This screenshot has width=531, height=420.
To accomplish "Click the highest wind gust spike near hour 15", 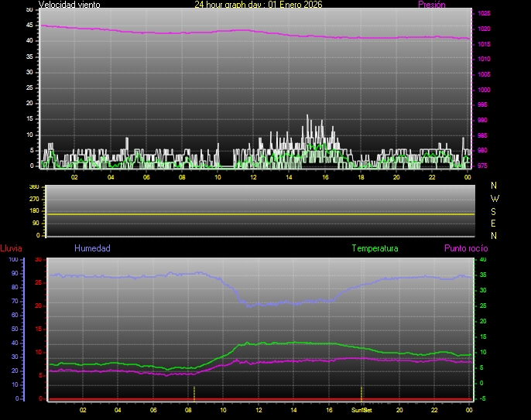I will pyautogui.click(x=307, y=116).
